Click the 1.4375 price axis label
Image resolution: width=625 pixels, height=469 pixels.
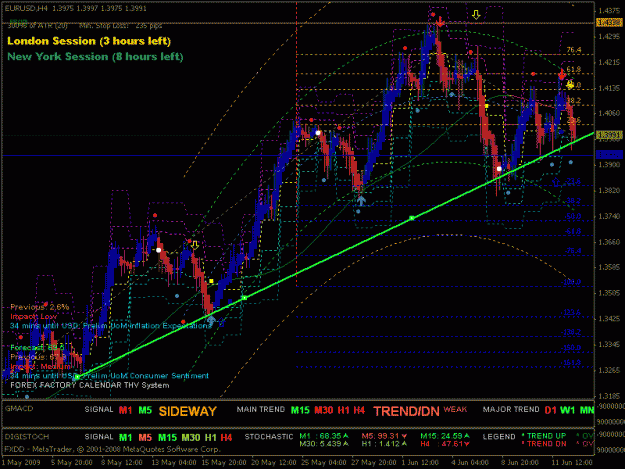click(609, 11)
